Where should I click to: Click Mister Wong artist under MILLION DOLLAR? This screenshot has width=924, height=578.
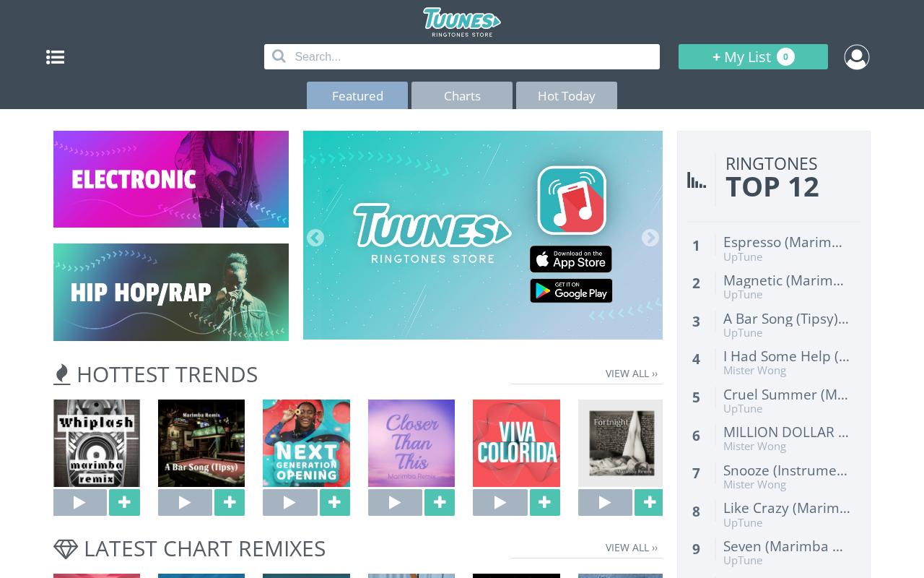pos(755,447)
